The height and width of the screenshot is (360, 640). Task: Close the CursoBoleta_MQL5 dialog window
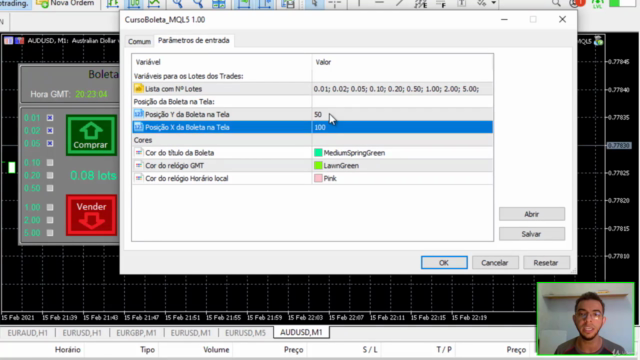[x=562, y=19]
